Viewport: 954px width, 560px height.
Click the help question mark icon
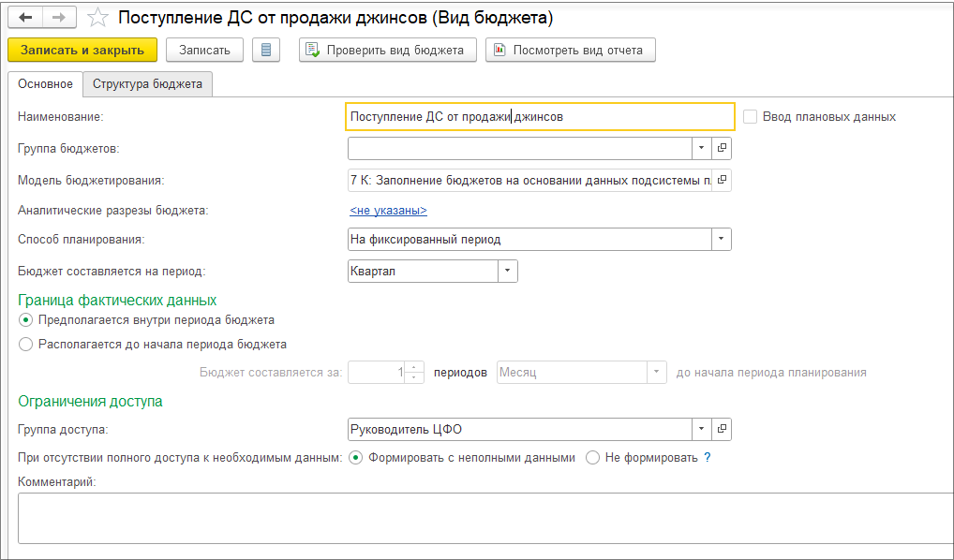pyautogui.click(x=708, y=458)
